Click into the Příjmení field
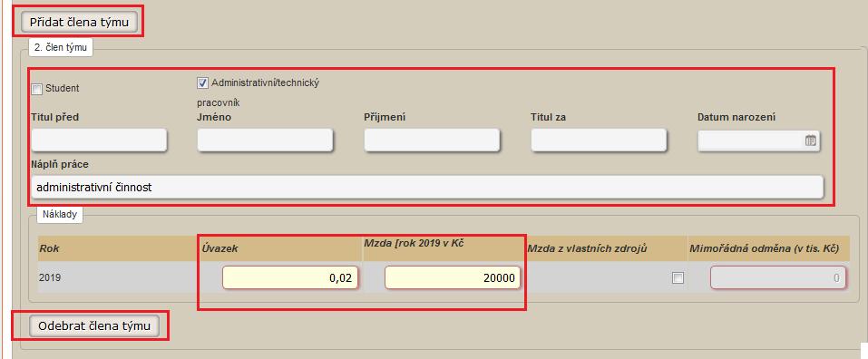The image size is (868, 359). (x=432, y=141)
